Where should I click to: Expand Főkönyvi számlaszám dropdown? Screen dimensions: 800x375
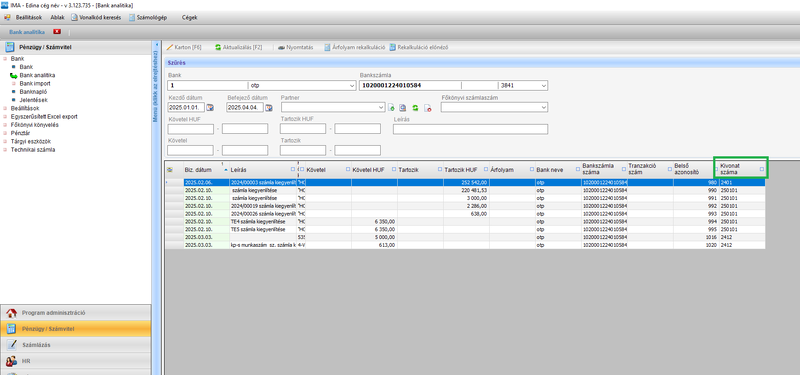tap(544, 108)
